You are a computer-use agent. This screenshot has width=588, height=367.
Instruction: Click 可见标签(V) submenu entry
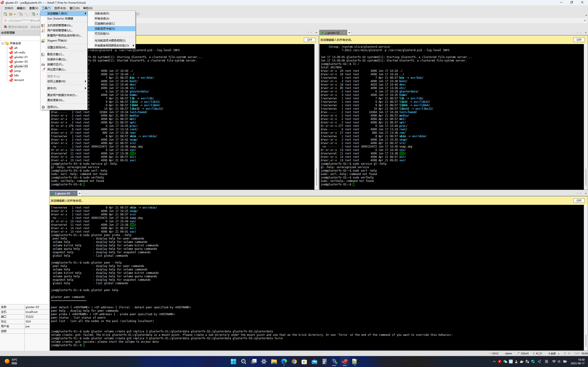point(102,33)
